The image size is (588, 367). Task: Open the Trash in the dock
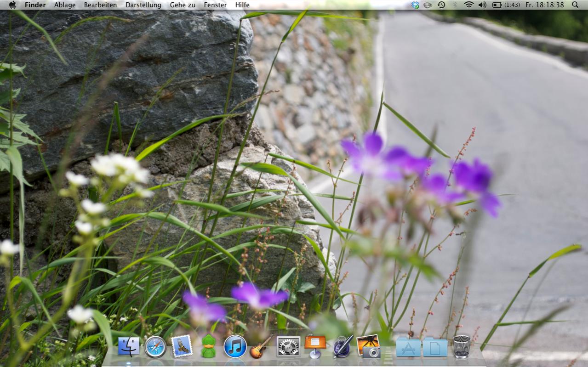click(x=462, y=346)
